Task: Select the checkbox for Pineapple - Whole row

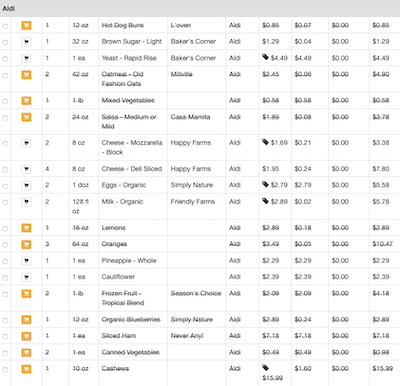Action: (x=5, y=261)
